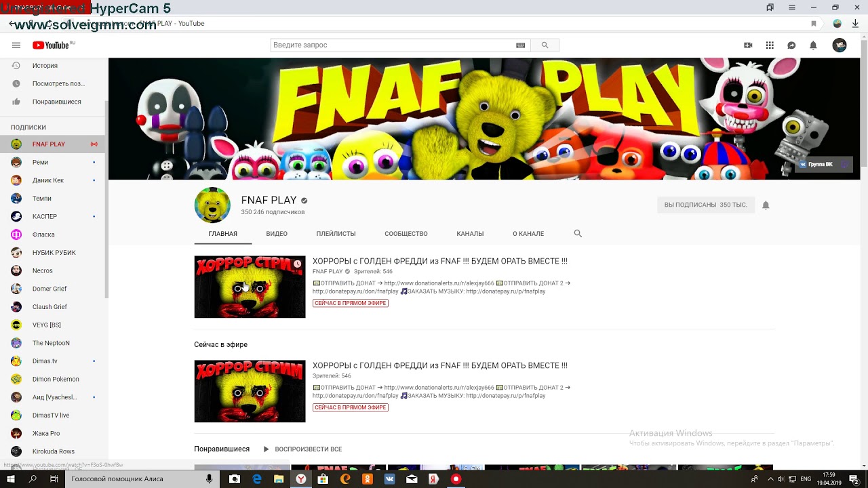Open the second live stream title under Сейчас в эфире
The image size is (868, 488).
(440, 365)
